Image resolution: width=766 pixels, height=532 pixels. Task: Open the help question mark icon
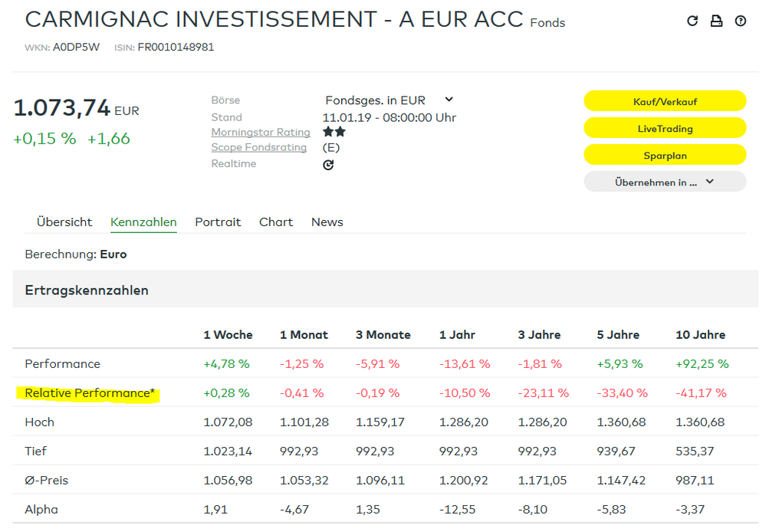pos(740,21)
